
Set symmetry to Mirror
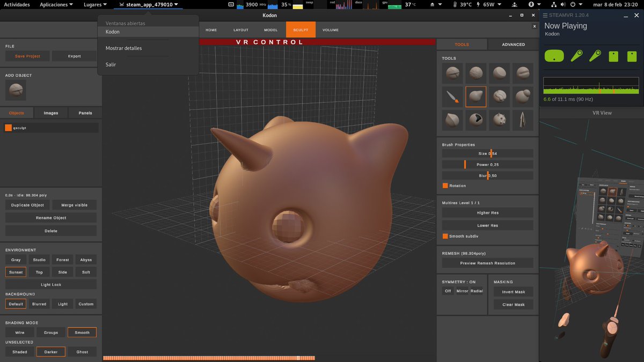(x=462, y=291)
